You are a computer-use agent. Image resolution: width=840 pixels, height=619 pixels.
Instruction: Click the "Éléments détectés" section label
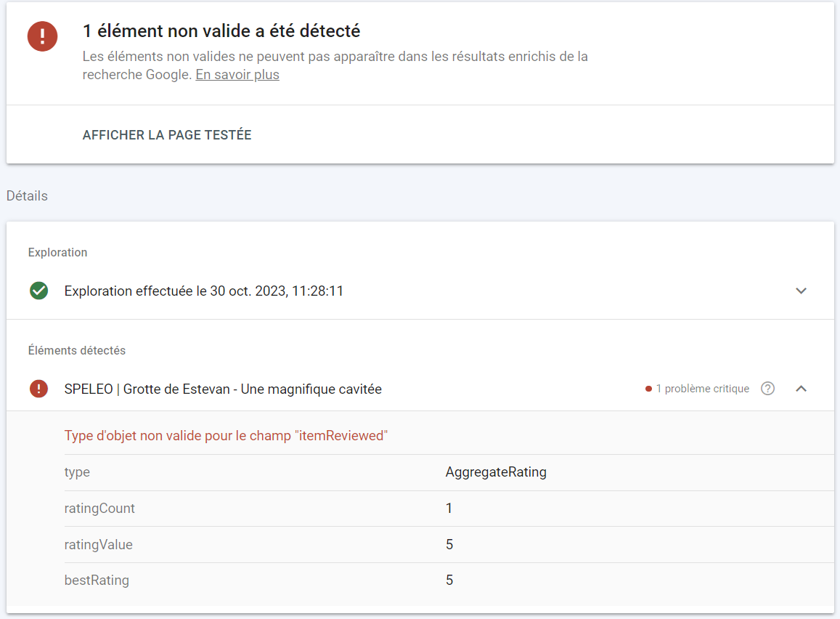[76, 351]
